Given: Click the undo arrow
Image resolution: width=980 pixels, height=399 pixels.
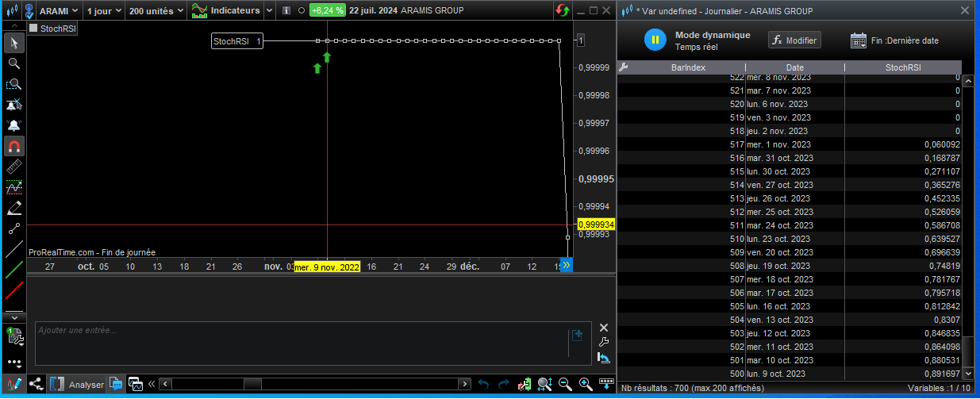Looking at the screenshot, I should (x=483, y=385).
